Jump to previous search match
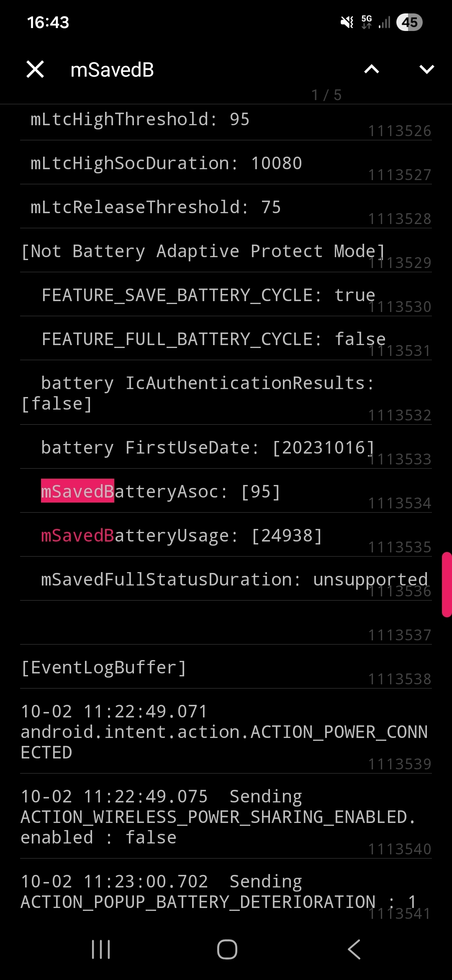Viewport: 452px width, 980px height. [x=372, y=69]
